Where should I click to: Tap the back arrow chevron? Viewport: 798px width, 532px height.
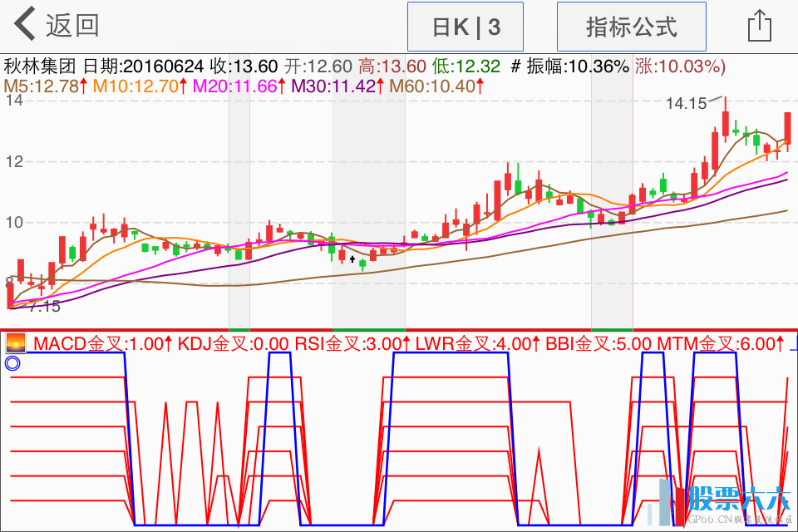pos(25,25)
